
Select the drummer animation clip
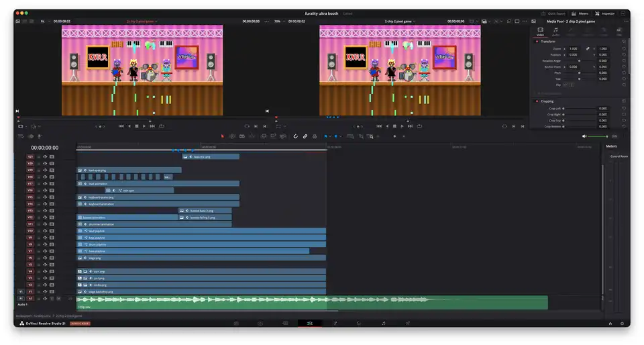point(154,224)
